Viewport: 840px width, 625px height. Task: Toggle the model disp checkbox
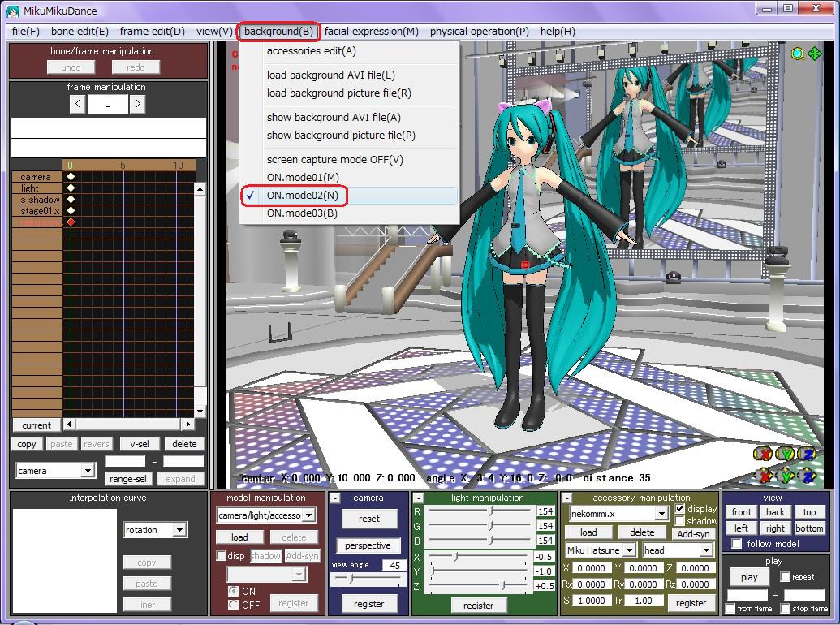[x=221, y=556]
